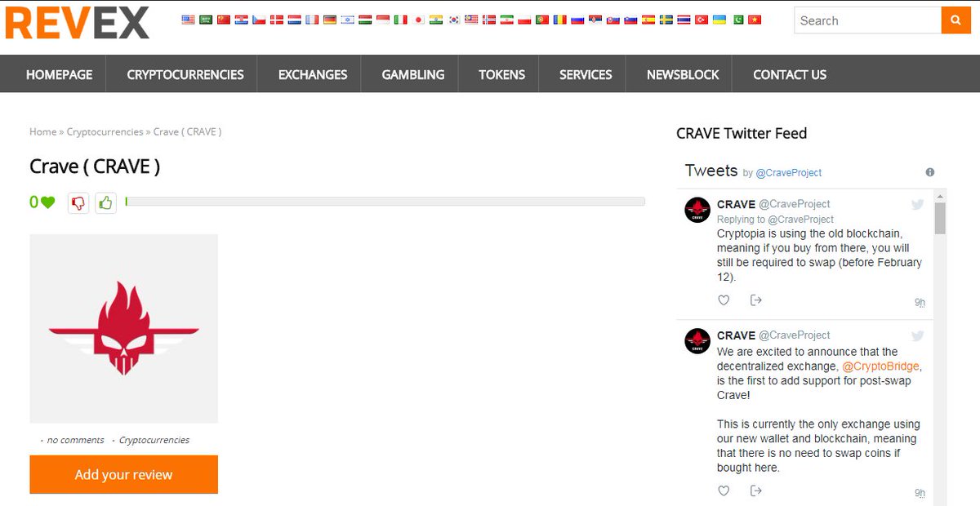The height and width of the screenshot is (506, 980).
Task: Select the South Korea flag
Action: click(454, 20)
